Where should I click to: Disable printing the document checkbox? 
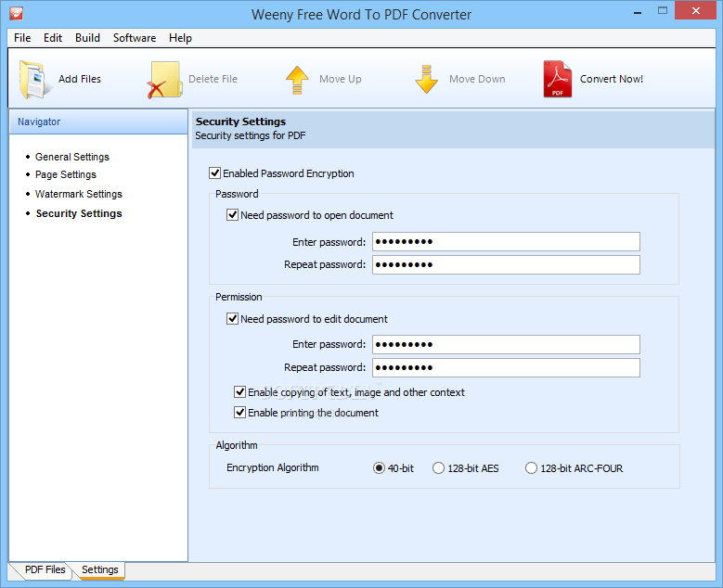(239, 413)
